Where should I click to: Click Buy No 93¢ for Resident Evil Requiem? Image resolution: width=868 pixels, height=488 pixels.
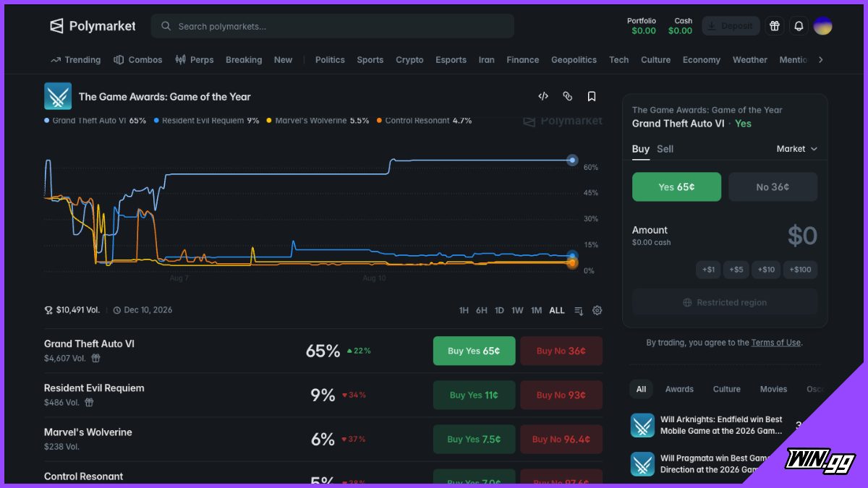point(561,395)
